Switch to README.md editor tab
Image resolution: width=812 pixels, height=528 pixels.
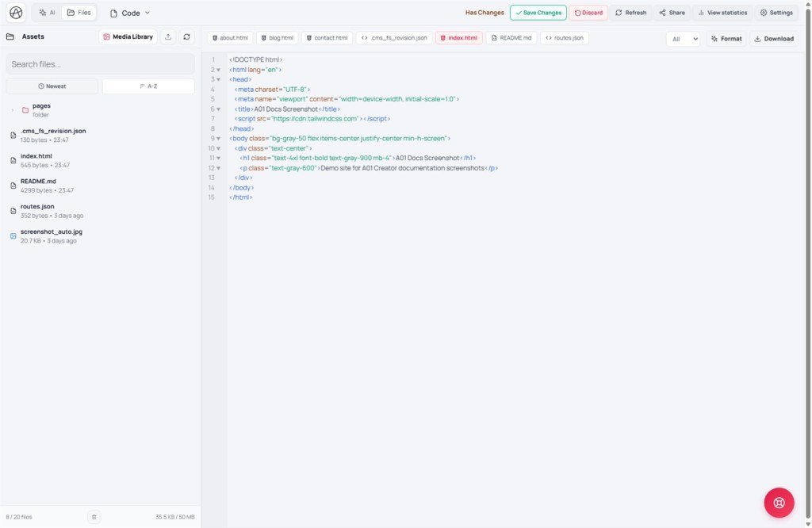tap(511, 38)
